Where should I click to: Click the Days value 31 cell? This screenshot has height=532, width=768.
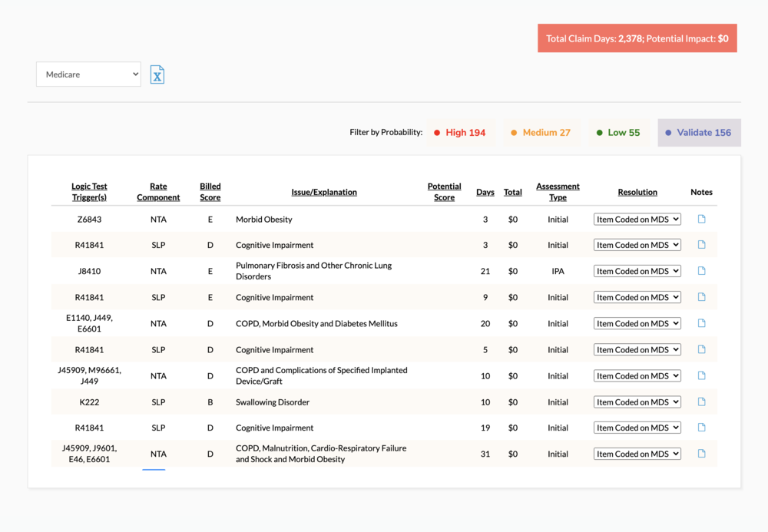click(485, 454)
